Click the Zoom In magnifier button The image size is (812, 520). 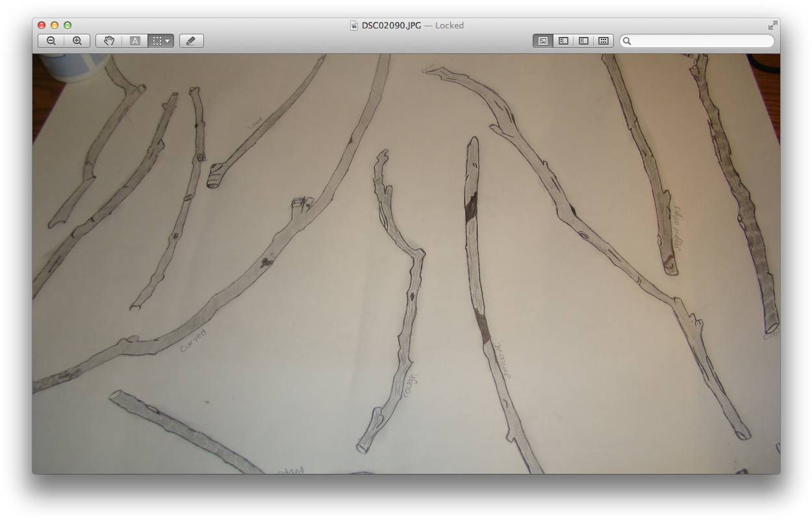pyautogui.click(x=77, y=41)
